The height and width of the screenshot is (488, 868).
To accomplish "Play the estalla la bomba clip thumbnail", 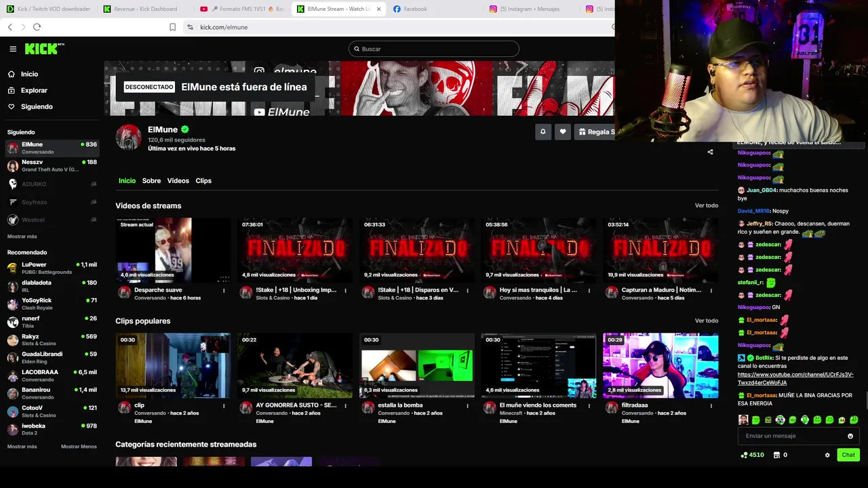I will tap(417, 365).
